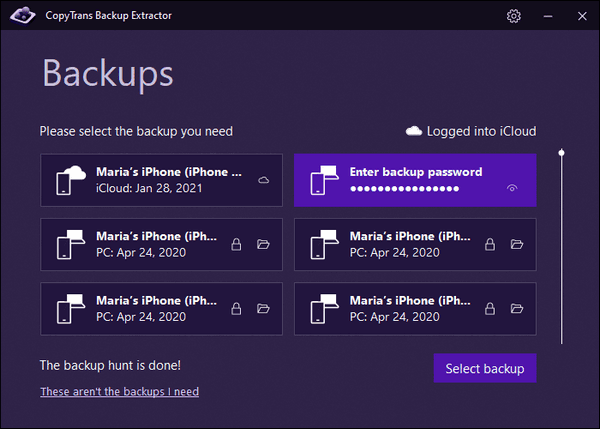Click the device icon on the backup below the password card
The image size is (600, 429).
click(x=324, y=245)
